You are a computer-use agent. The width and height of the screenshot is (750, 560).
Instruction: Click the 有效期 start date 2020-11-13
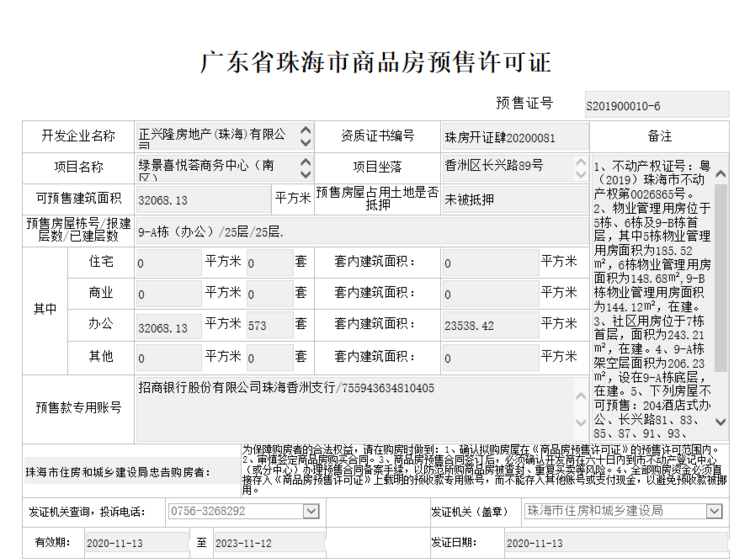pyautogui.click(x=135, y=543)
